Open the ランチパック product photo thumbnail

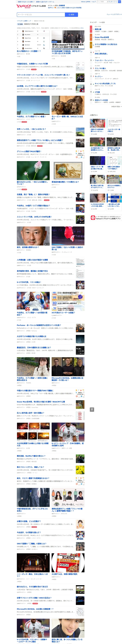point(68,563)
